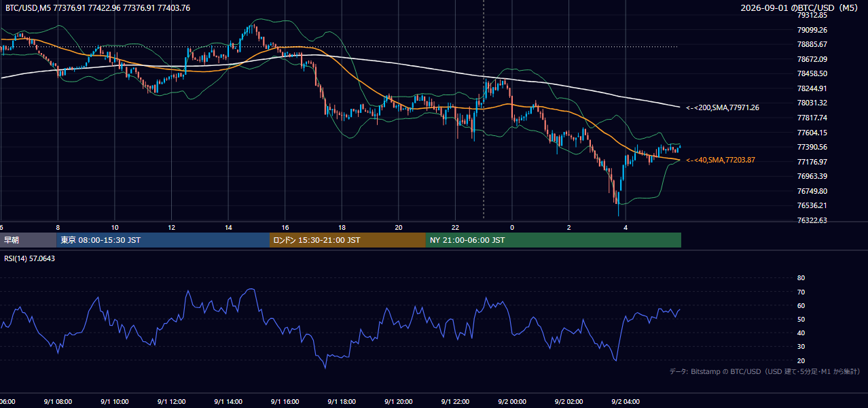This screenshot has width=868, height=408.
Task: Click RSI scale level 40
Action: click(801, 333)
